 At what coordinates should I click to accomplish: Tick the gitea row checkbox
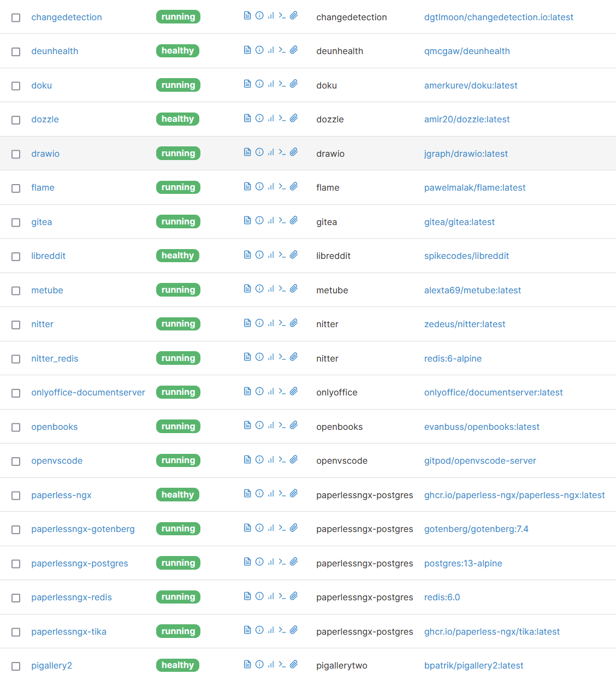tap(16, 222)
